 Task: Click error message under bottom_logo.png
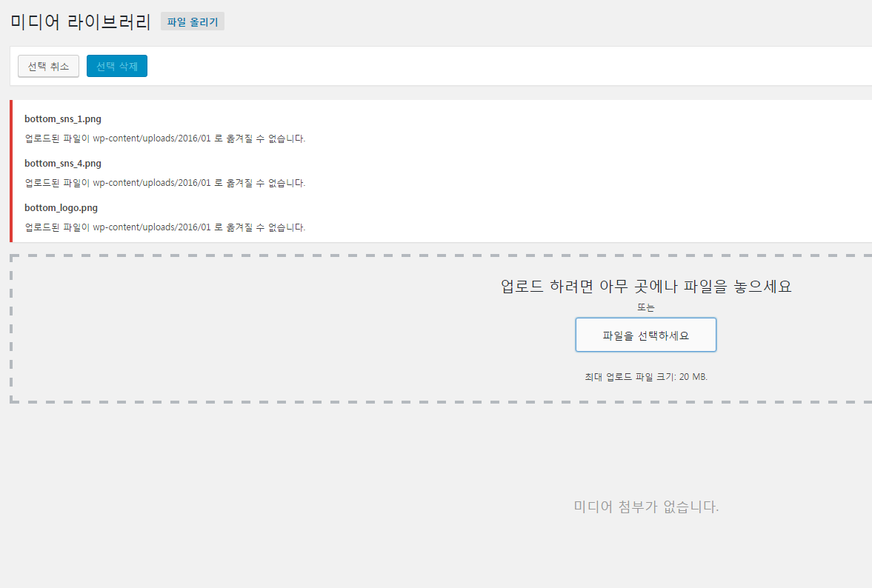pos(164,227)
